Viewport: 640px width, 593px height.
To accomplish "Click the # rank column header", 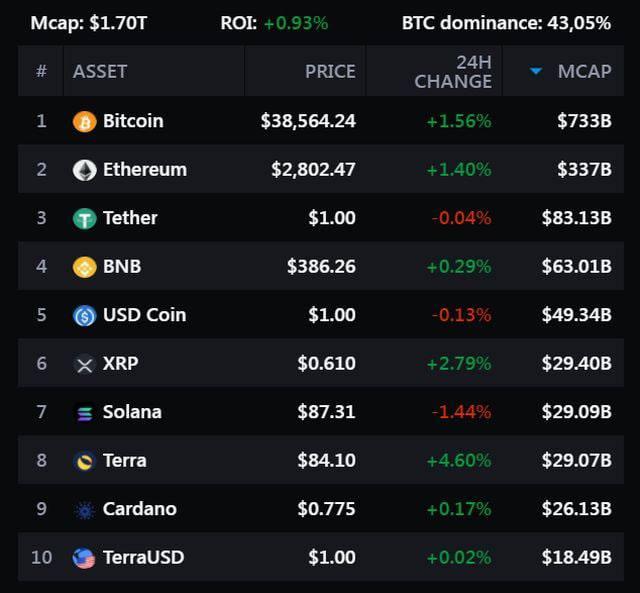I will (x=41, y=71).
